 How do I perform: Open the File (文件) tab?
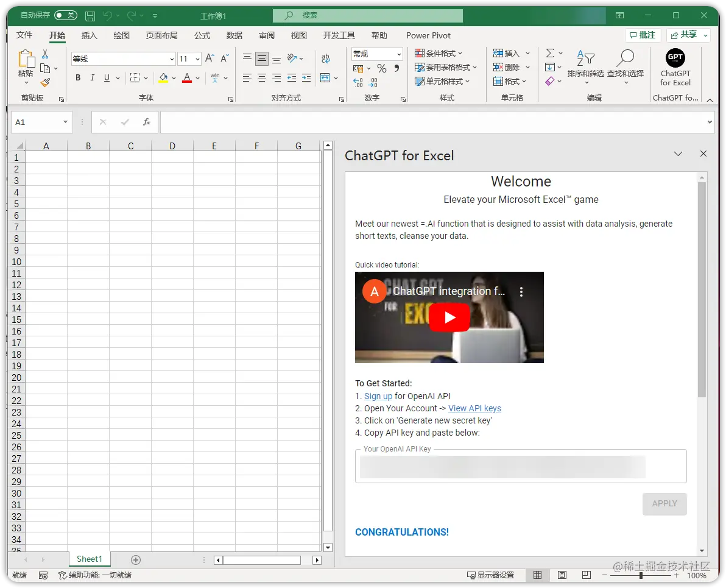[24, 35]
